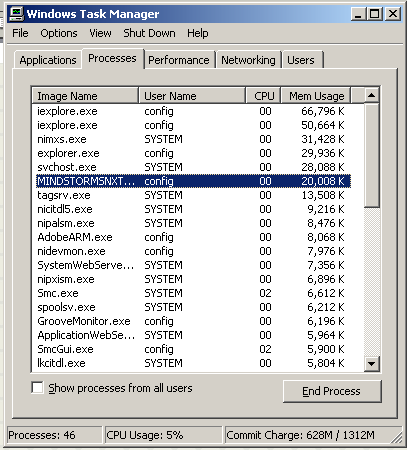Open the View menu
This screenshot has width=407, height=450.
100,33
